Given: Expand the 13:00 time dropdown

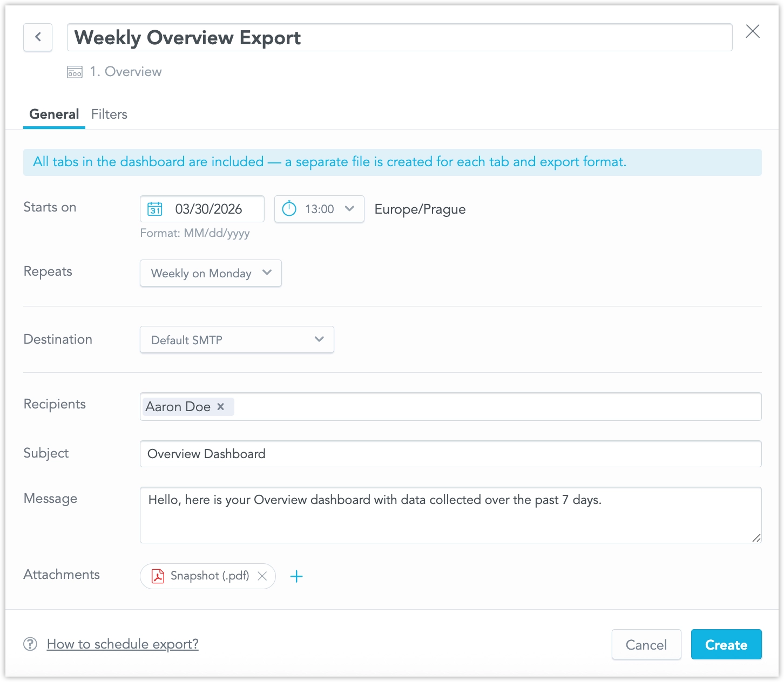Looking at the screenshot, I should click(349, 209).
